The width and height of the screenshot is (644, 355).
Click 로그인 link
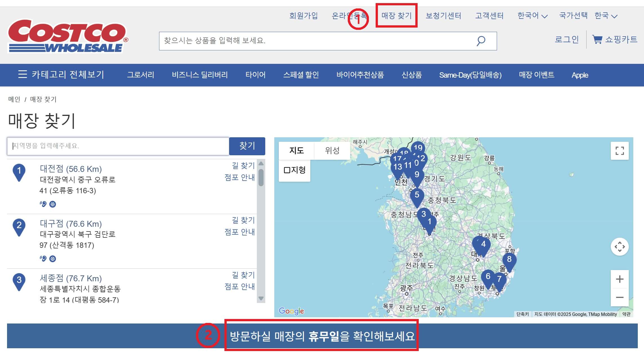coord(567,39)
